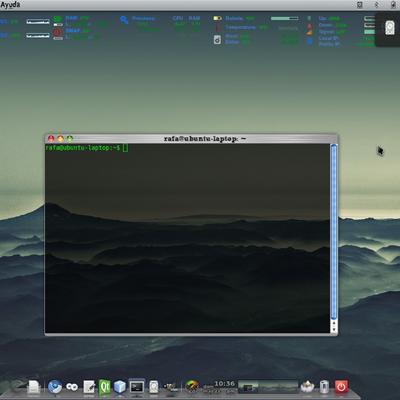The image size is (400, 400).
Task: Open the trash can in the dock
Action: (324, 387)
